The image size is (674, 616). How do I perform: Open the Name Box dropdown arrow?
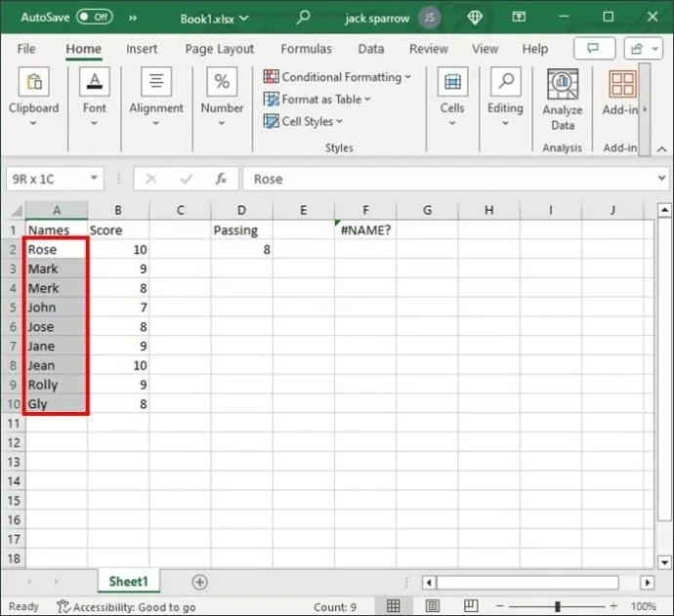click(x=95, y=179)
